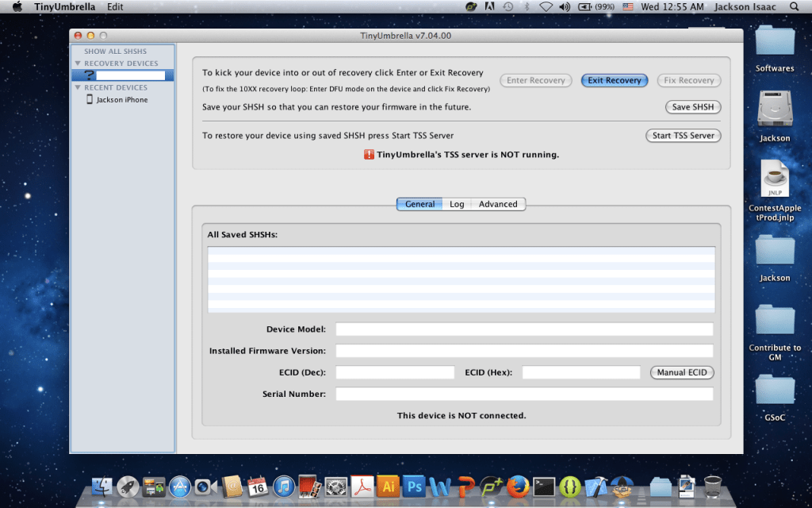
Task: Open the Advanced tab
Action: [498, 204]
